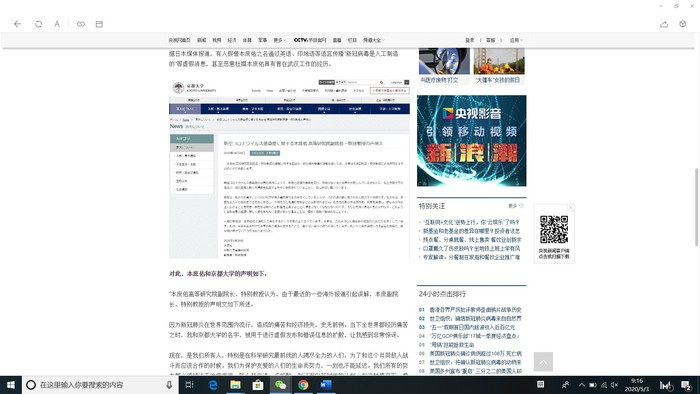Open 央视网首页 in the site navigation

click(x=179, y=40)
